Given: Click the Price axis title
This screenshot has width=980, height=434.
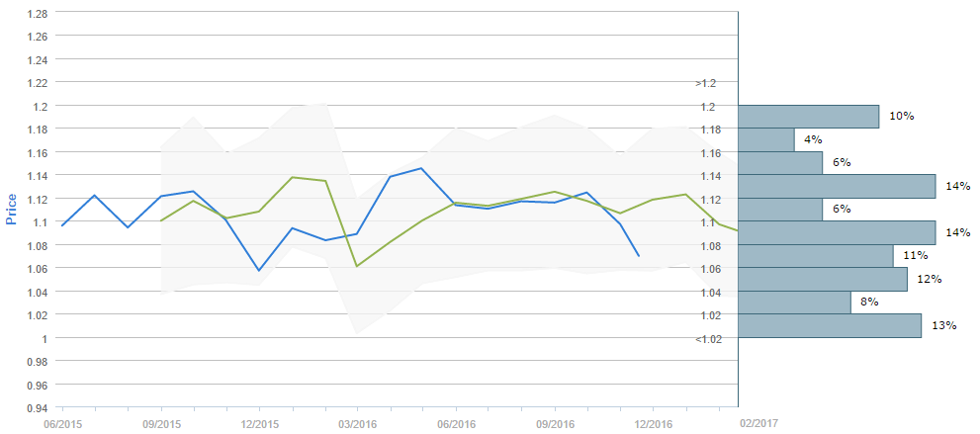Looking at the screenshot, I should [x=12, y=209].
